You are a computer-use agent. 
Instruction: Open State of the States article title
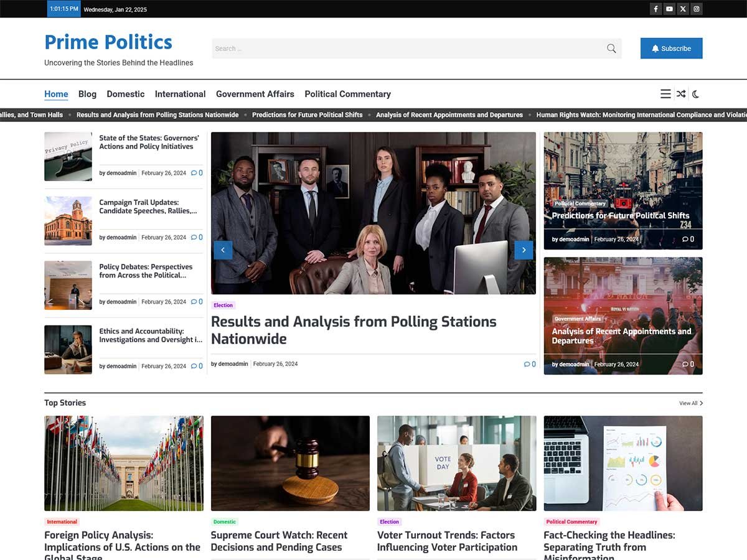coord(149,142)
